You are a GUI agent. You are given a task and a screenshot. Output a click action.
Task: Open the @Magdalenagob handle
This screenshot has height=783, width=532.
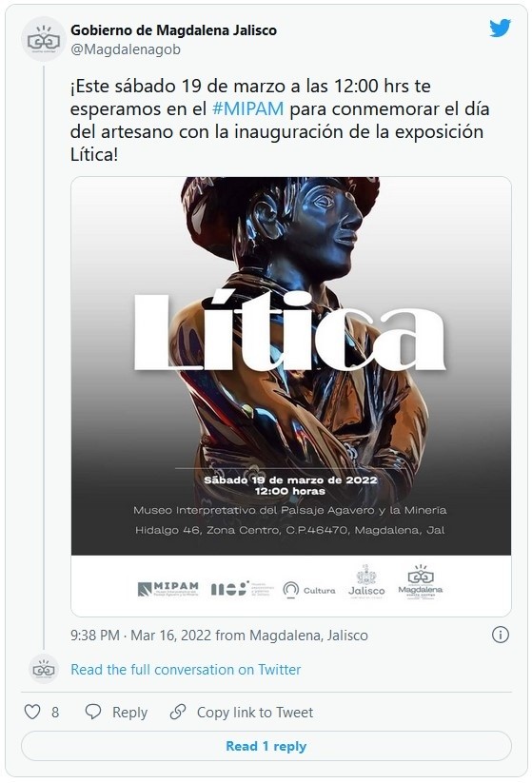pos(126,49)
